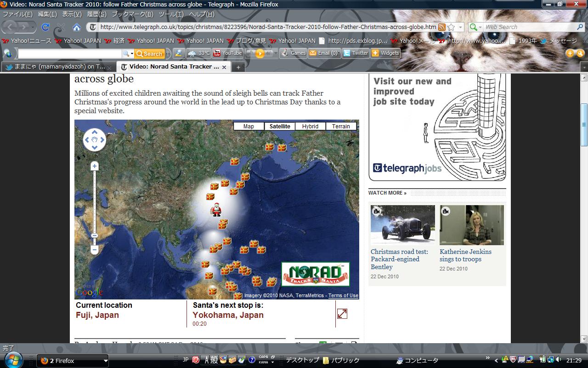Click the orange Search toolbar button
Viewport: 588px width, 368px height.
click(x=149, y=53)
